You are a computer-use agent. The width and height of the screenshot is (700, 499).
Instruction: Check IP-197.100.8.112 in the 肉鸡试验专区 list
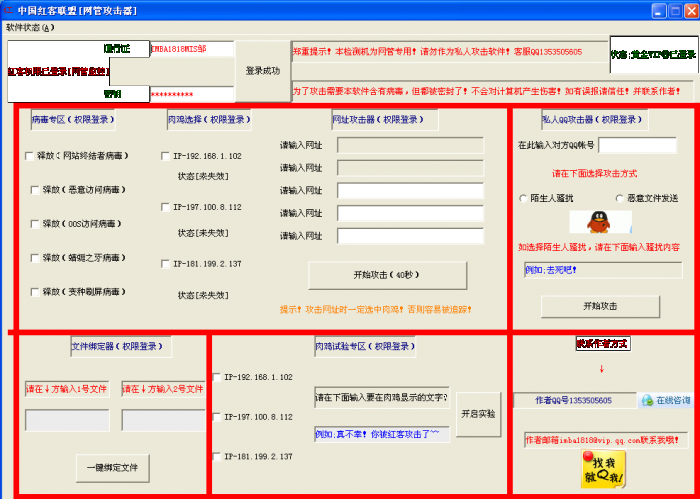tap(217, 417)
